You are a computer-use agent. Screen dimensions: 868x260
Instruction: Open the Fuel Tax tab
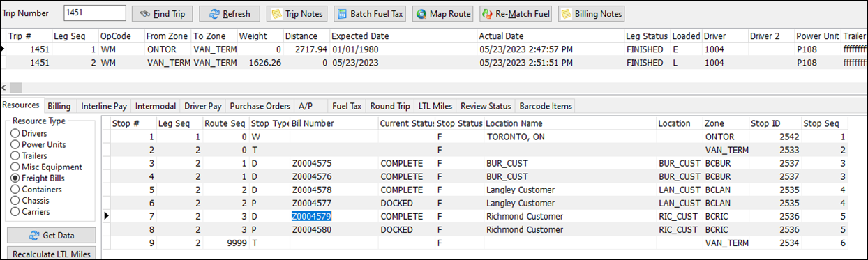tap(347, 106)
